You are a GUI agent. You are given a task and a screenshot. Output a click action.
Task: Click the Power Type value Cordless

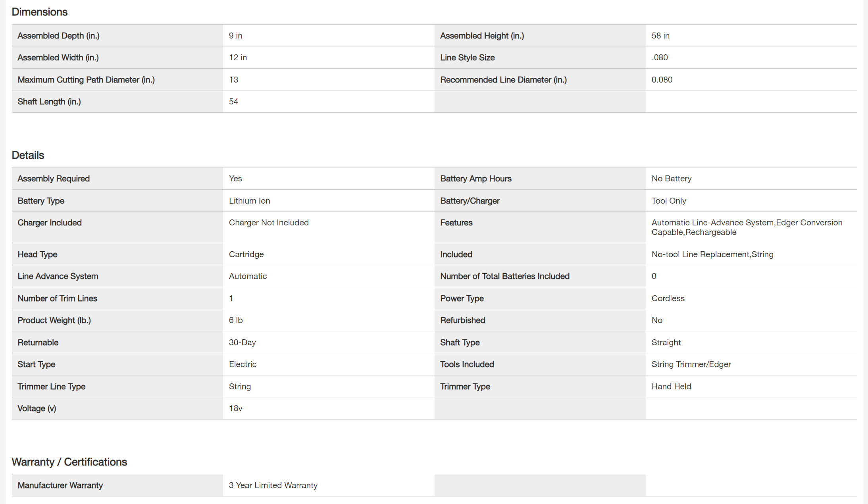(668, 298)
